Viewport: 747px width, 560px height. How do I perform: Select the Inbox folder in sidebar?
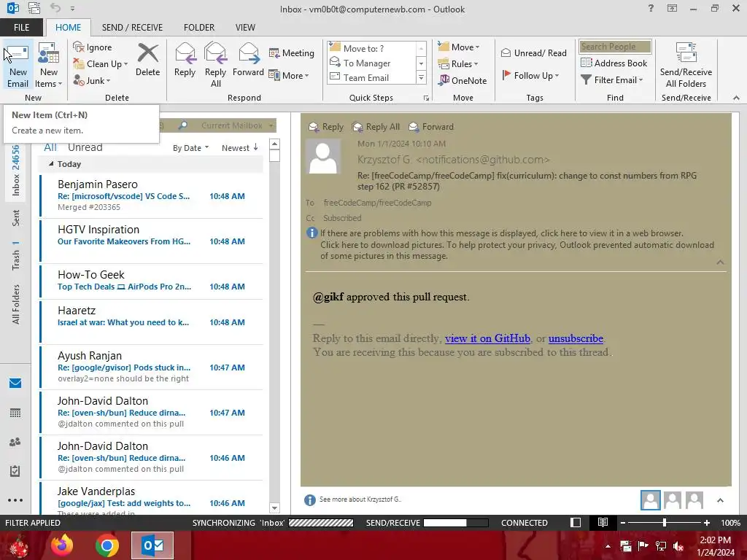tap(16, 170)
